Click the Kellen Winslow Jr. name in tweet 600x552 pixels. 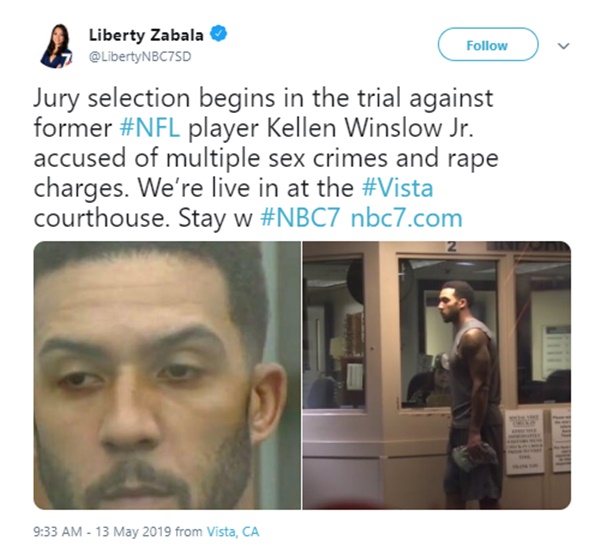(370, 128)
